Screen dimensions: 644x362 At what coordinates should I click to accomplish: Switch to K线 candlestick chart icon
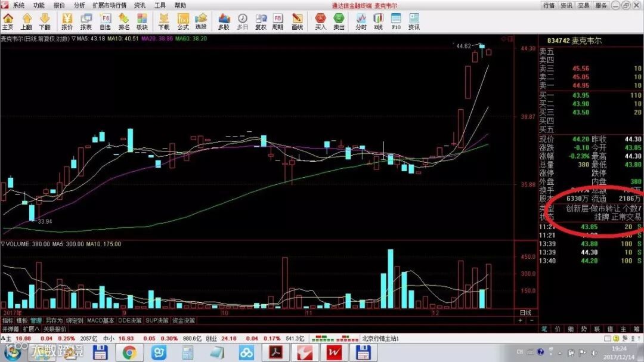point(378,21)
